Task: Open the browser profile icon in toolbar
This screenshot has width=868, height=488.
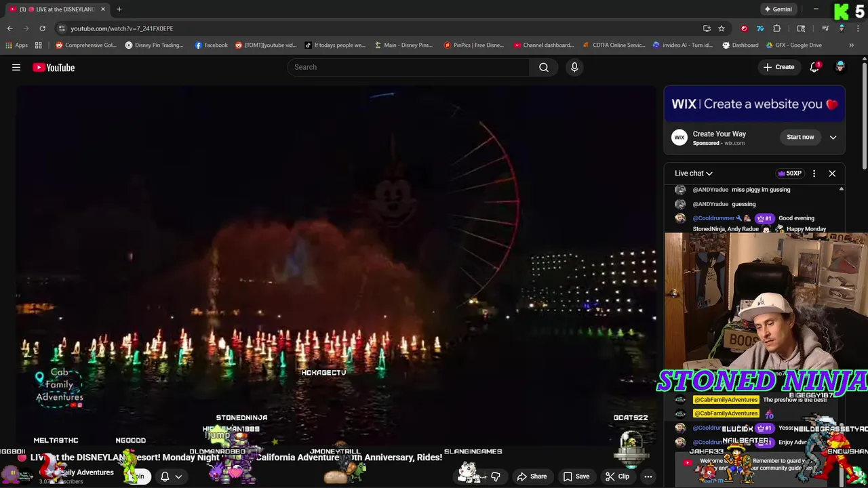Action: [842, 28]
